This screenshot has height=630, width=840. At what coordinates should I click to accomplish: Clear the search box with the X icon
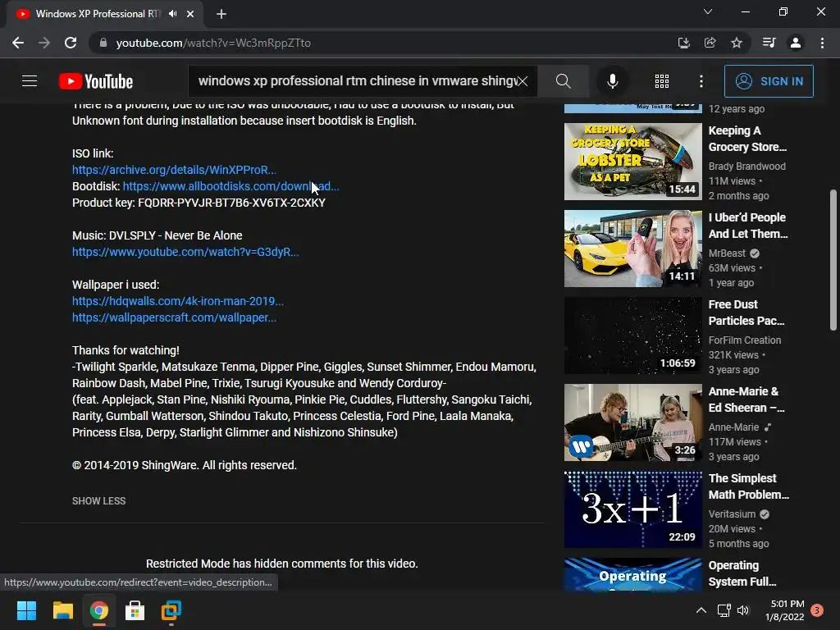point(523,81)
